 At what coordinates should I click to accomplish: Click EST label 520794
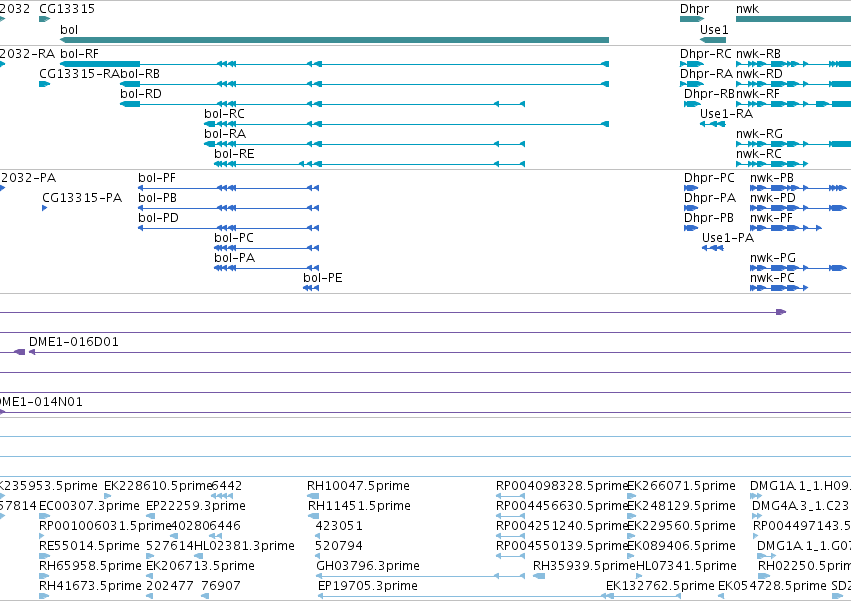pos(339,546)
